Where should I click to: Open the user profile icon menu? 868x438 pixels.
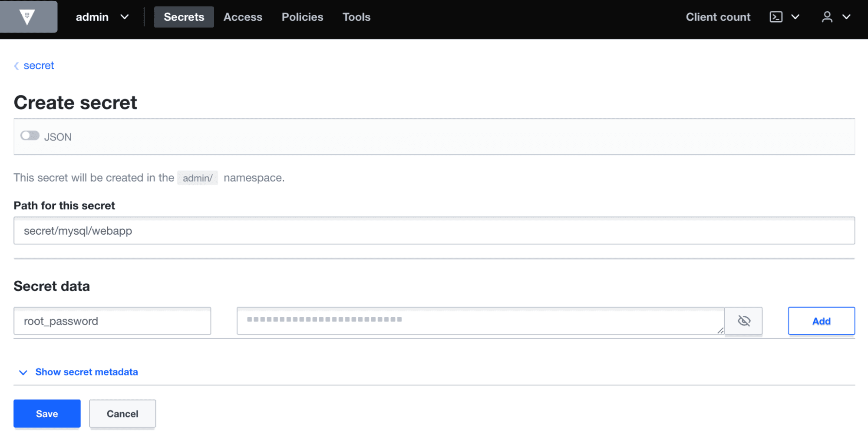click(x=827, y=17)
